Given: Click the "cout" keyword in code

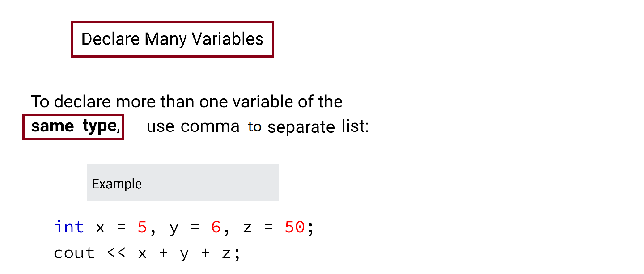Looking at the screenshot, I should point(74,253).
